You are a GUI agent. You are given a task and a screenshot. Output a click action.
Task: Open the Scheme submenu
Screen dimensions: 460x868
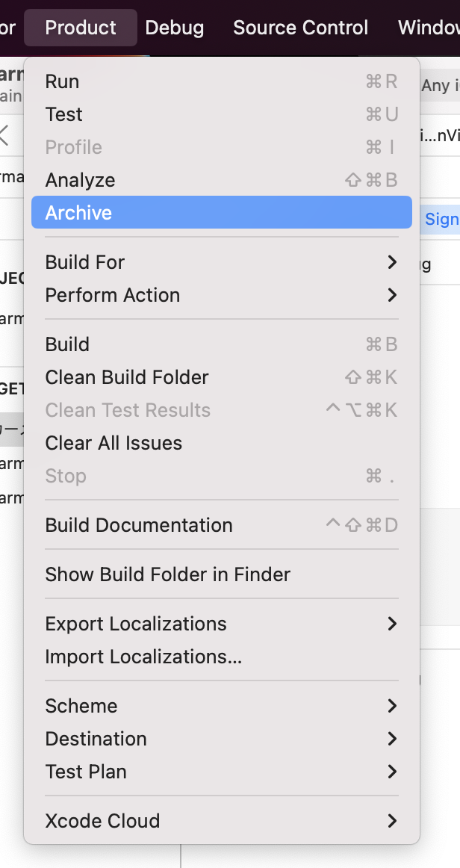click(81, 706)
